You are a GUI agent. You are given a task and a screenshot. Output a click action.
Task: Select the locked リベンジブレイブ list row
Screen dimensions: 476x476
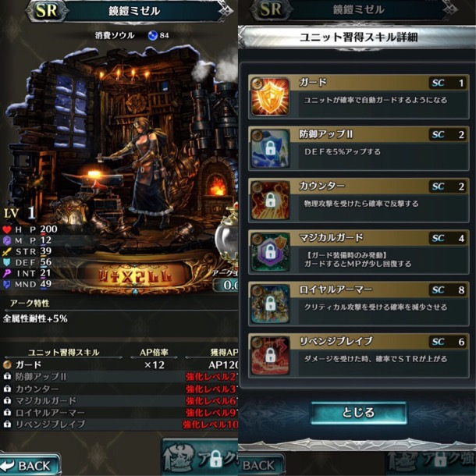click(120, 424)
